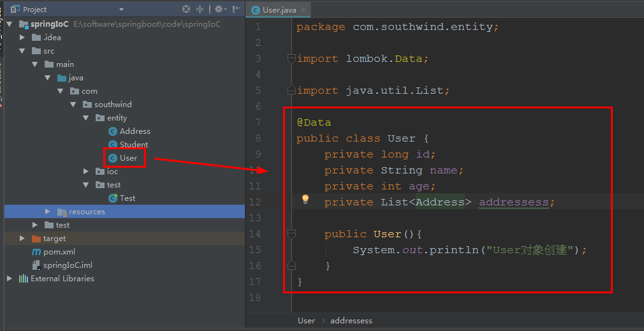Collapse the main folder arrow
Viewport: 644px width, 331px height.
point(35,64)
